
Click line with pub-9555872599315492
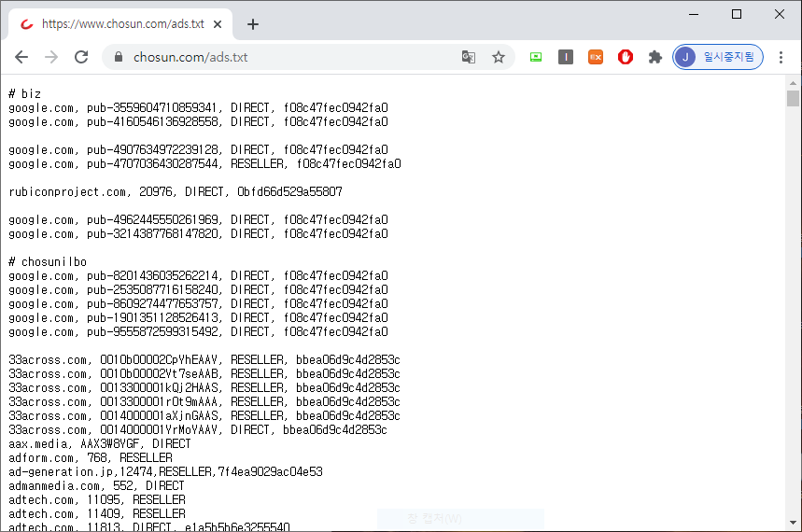coord(199,332)
